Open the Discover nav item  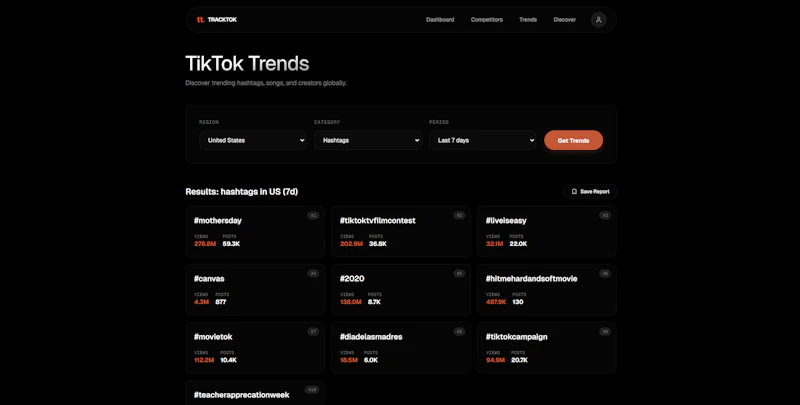pyautogui.click(x=564, y=19)
